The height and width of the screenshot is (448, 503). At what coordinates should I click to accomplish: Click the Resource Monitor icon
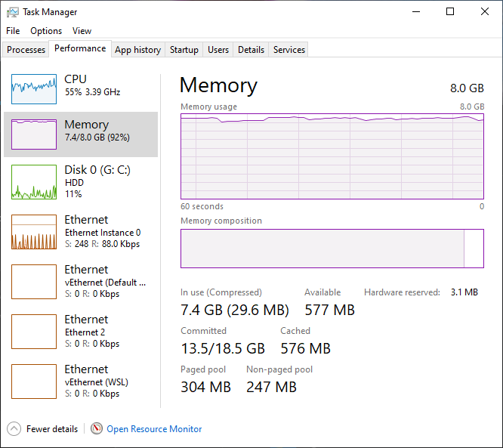click(x=96, y=428)
